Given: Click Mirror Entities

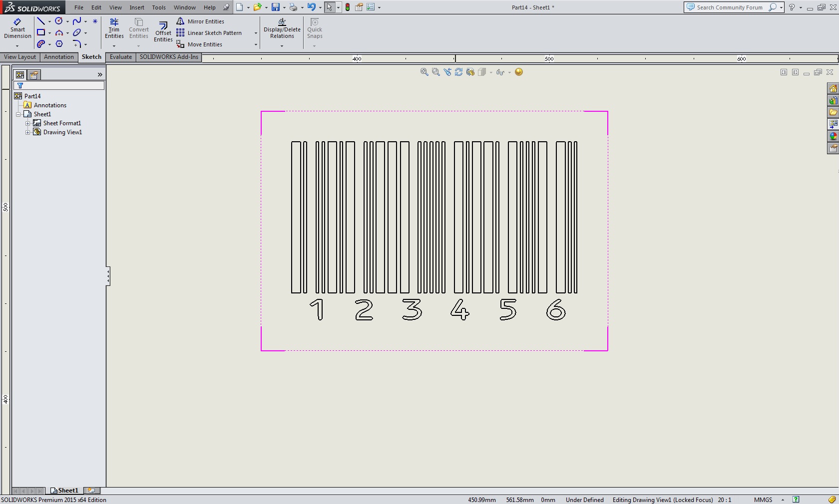Looking at the screenshot, I should 205,21.
